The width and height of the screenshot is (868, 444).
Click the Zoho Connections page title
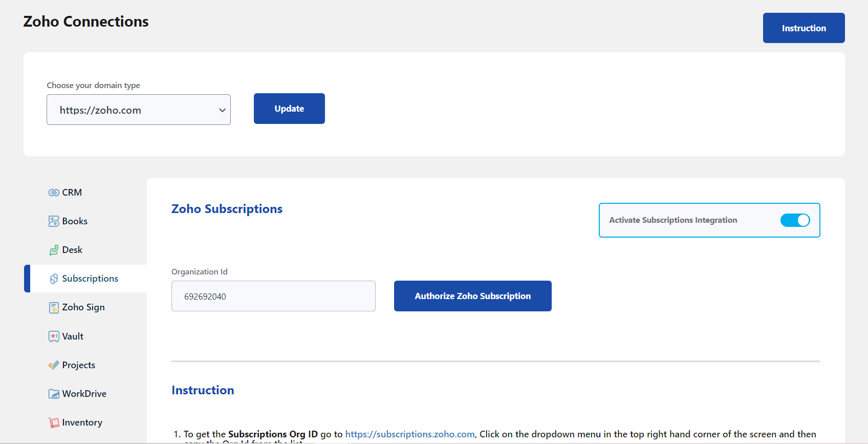click(86, 22)
